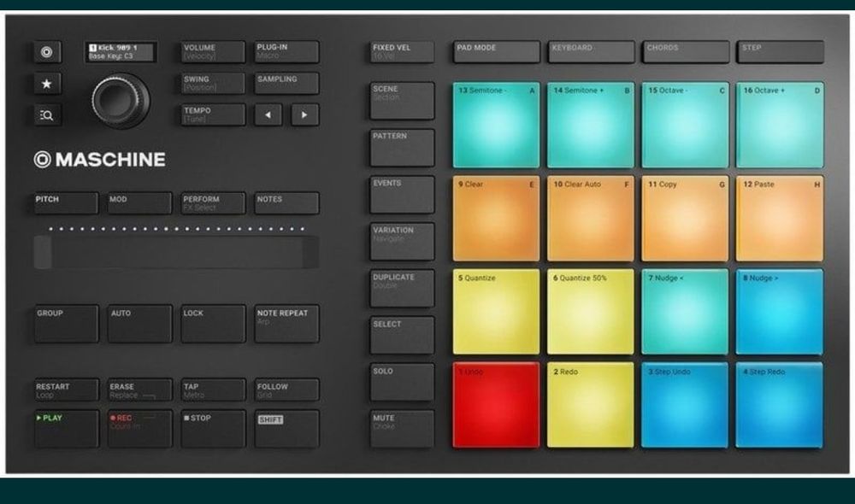This screenshot has height=504, width=855.
Task: Click the SHIFT button
Action: click(x=286, y=430)
